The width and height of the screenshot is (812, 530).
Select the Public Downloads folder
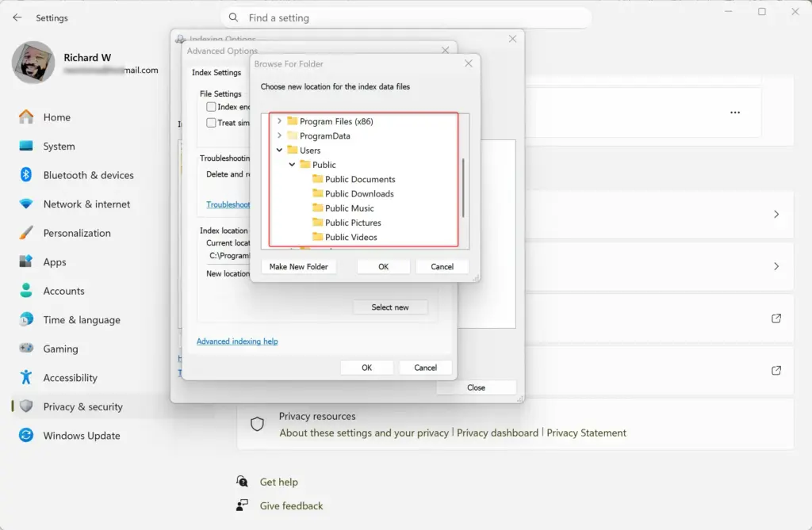[359, 193]
